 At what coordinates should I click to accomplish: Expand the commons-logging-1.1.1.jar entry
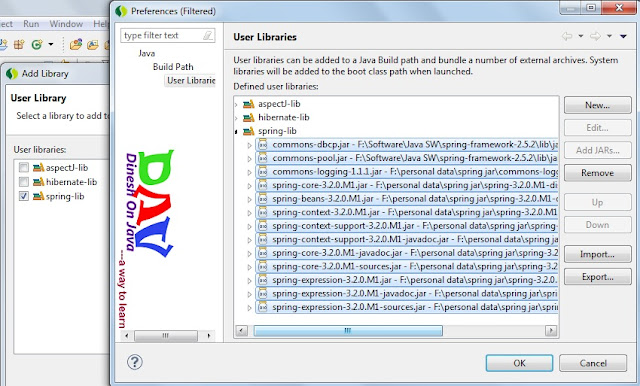click(249, 172)
